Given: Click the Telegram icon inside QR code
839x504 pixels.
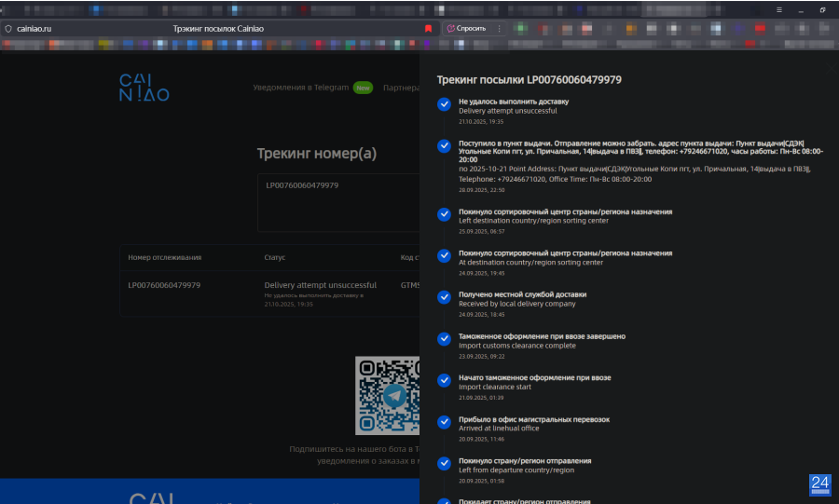Looking at the screenshot, I should coord(396,396).
